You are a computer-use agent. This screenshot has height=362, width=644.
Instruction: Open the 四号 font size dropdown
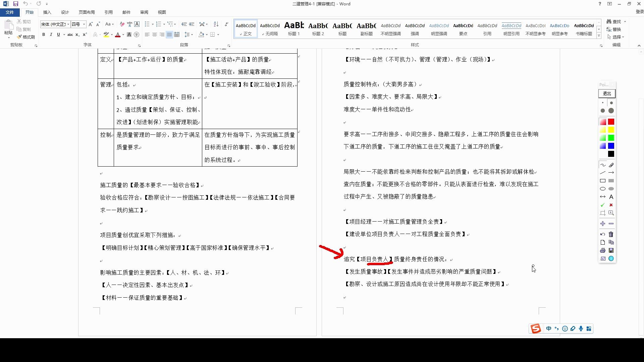click(84, 24)
